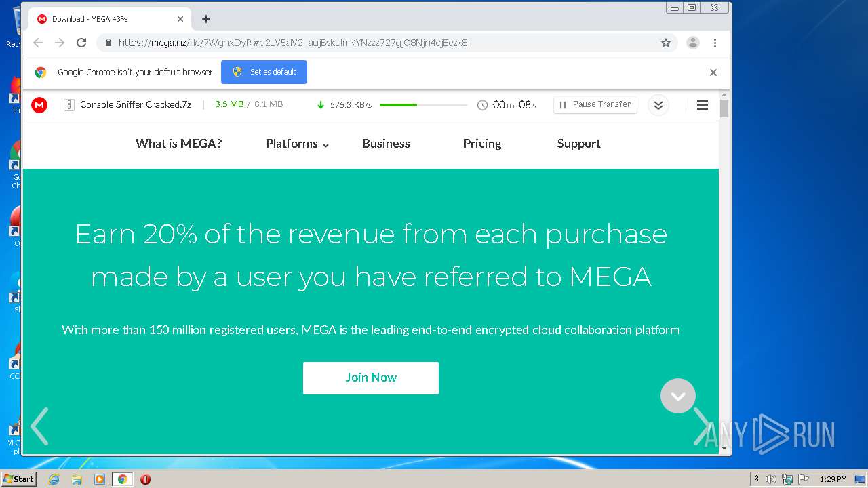Close the Download - MEGA tab
The image size is (868, 488).
180,19
